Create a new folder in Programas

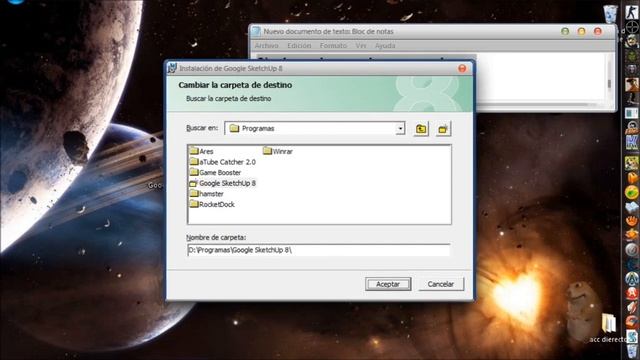click(x=443, y=129)
